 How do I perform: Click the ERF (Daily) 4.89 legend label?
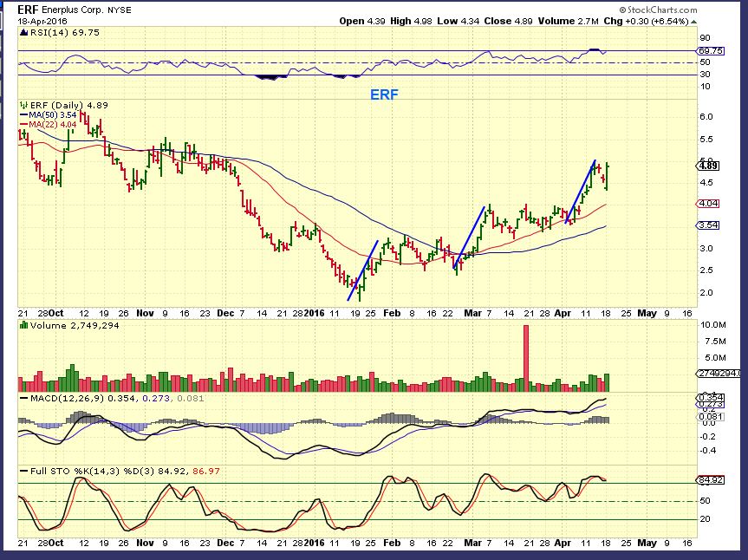tap(68, 105)
